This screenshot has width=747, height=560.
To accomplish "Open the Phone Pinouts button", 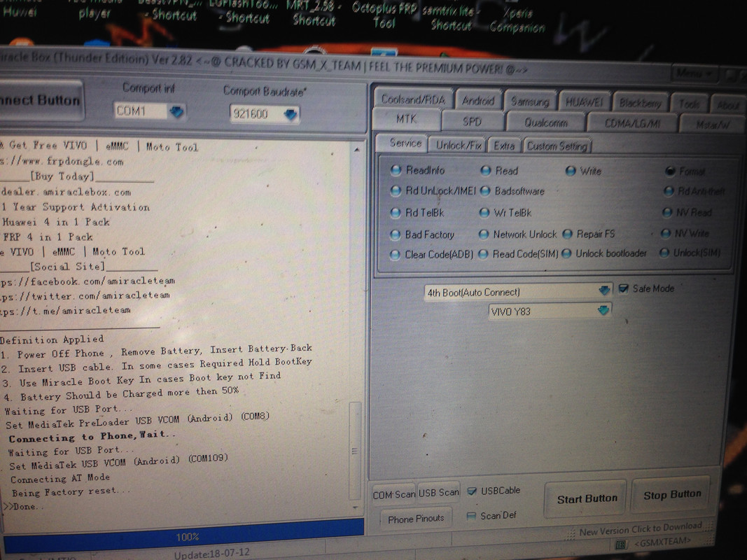I will pos(415,519).
